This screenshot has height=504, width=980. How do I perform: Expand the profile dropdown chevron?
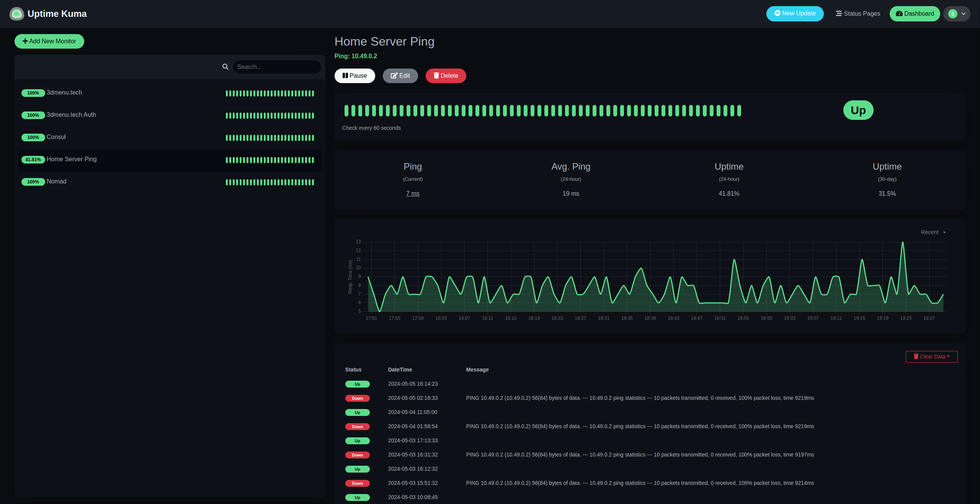964,14
